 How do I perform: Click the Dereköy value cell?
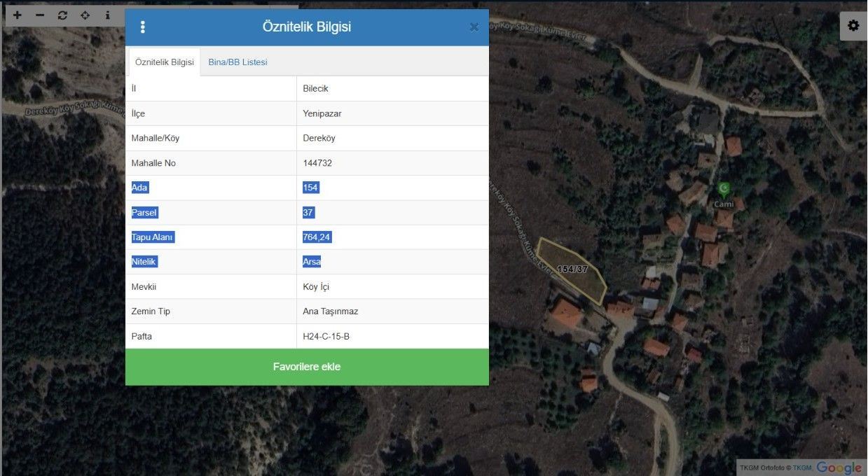pos(392,138)
